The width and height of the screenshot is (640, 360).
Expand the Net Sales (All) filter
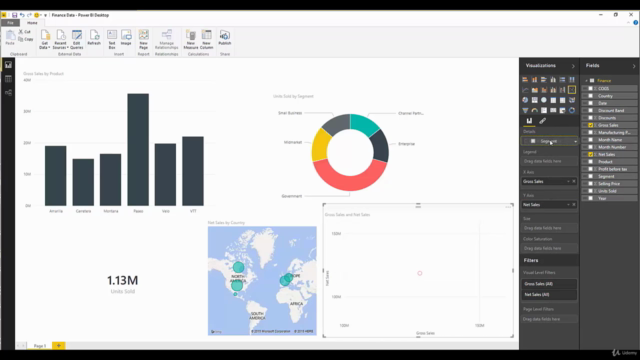coord(549,294)
